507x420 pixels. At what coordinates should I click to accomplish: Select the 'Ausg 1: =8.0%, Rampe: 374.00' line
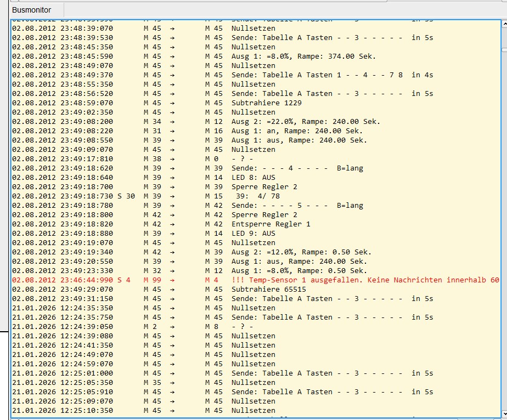303,56
